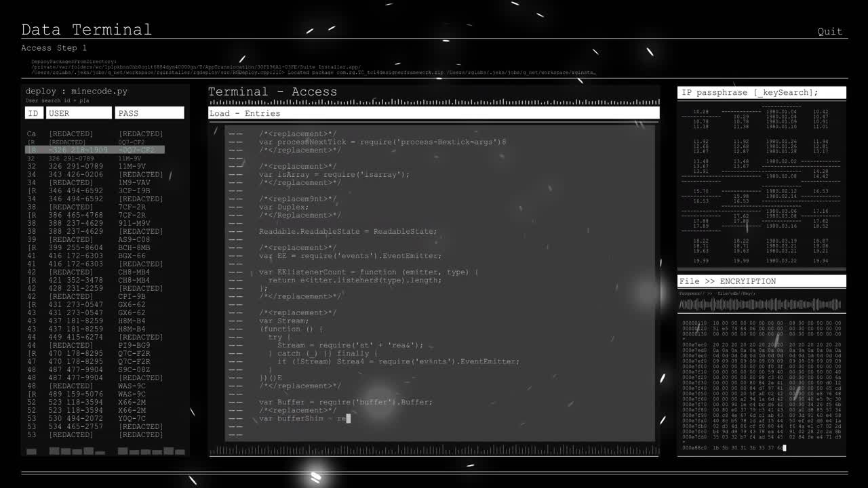Select user entry 534 465-2757

coord(76,426)
